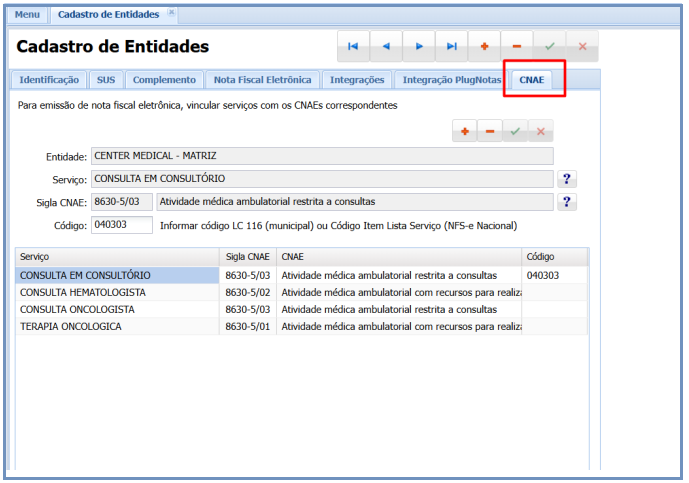Screen dimensions: 689x483
Task: Switch to the Identificação tab
Action: (x=49, y=79)
